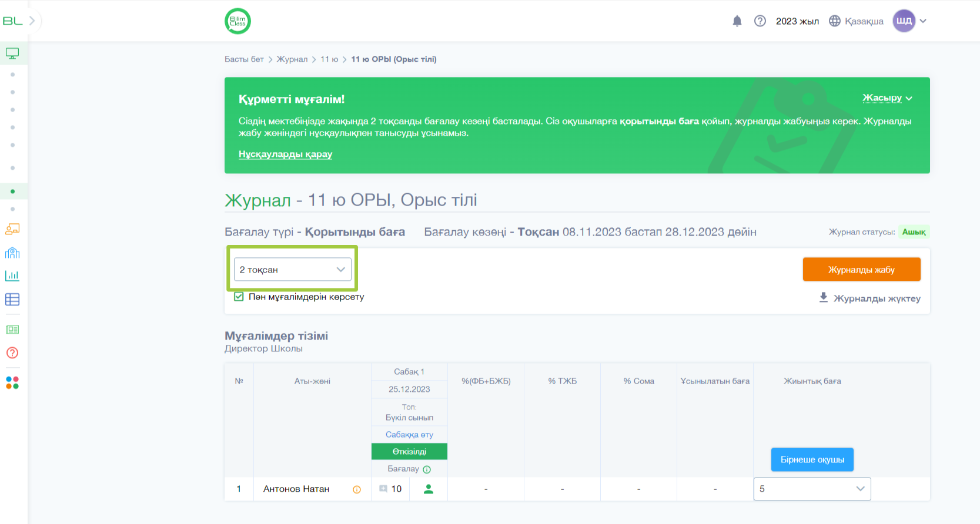980x524 pixels.
Task: Click lesson date 25.12.2023
Action: (x=409, y=389)
